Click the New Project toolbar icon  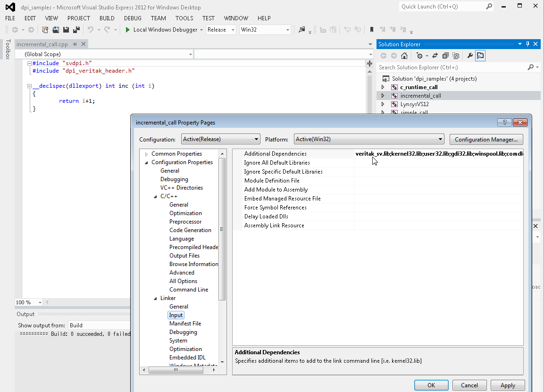(x=45, y=30)
